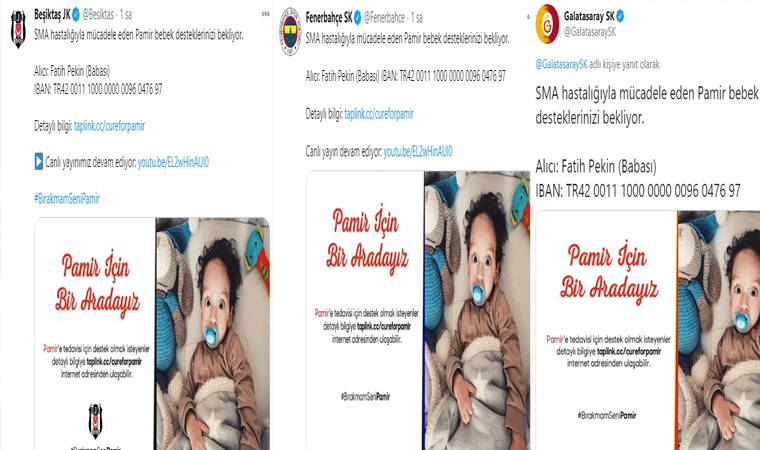Click the Beşiktaş logo inside the poster
Image resolution: width=760 pixels, height=450 pixels.
[95, 421]
